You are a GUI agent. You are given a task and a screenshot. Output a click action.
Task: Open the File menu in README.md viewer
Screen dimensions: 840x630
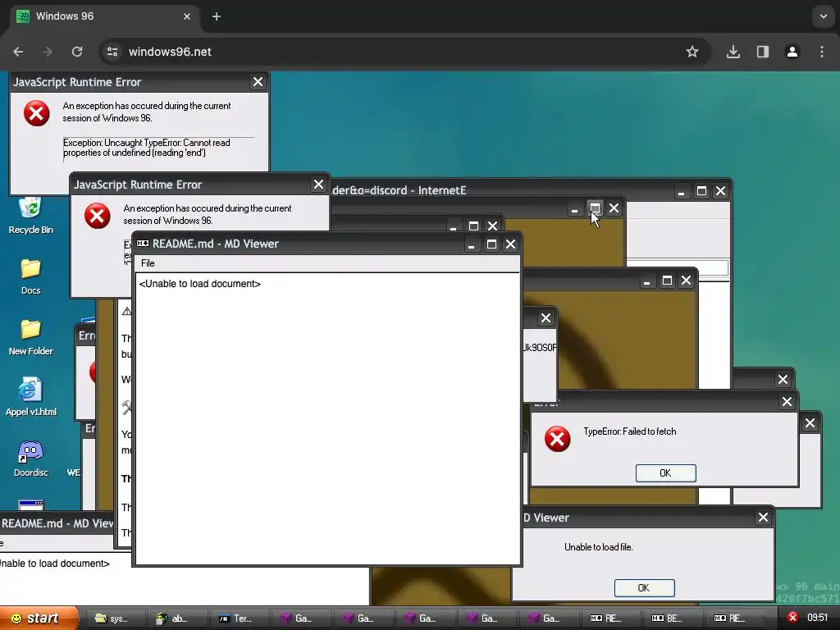148,263
